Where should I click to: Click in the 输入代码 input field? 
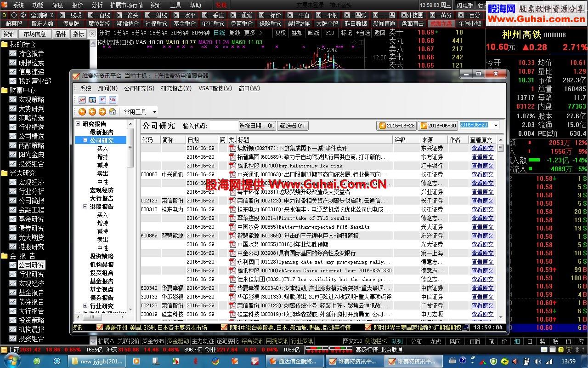coord(223,126)
